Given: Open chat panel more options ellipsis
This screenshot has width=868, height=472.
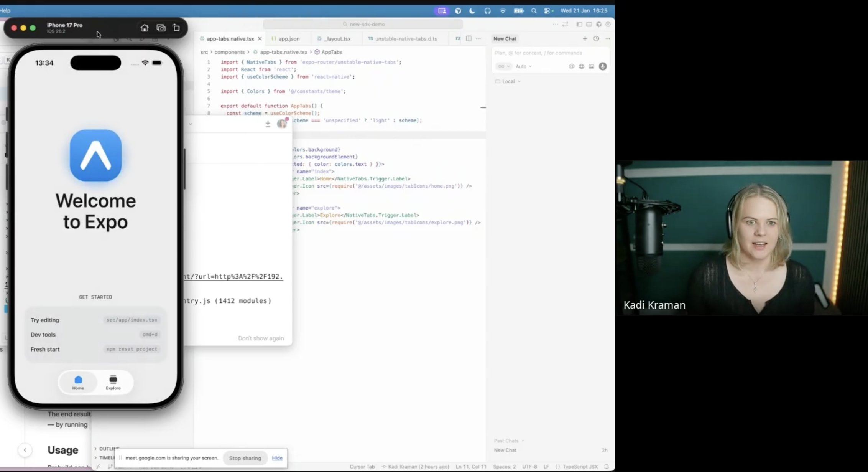Looking at the screenshot, I should 608,38.
